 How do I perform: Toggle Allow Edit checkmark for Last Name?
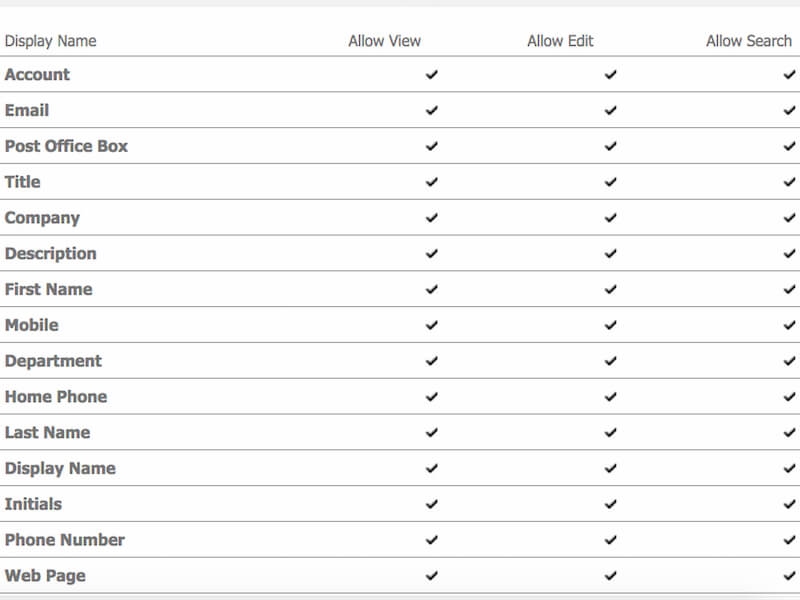point(610,433)
